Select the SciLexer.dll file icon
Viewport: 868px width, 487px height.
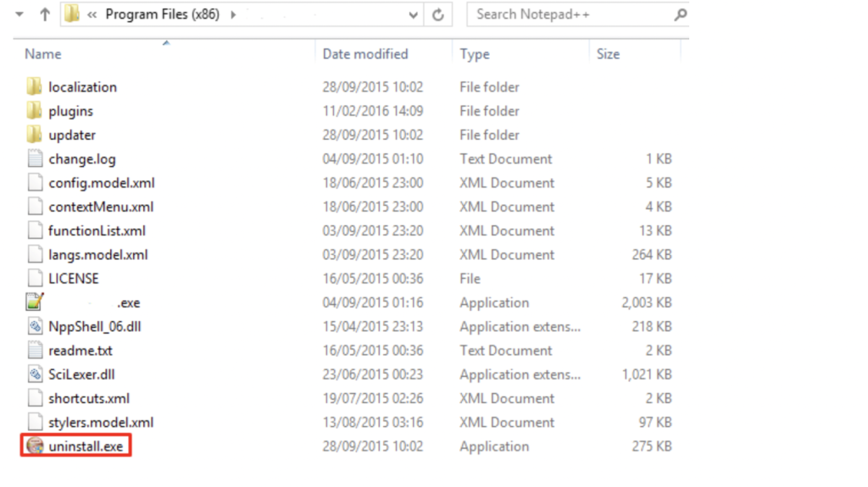point(35,374)
